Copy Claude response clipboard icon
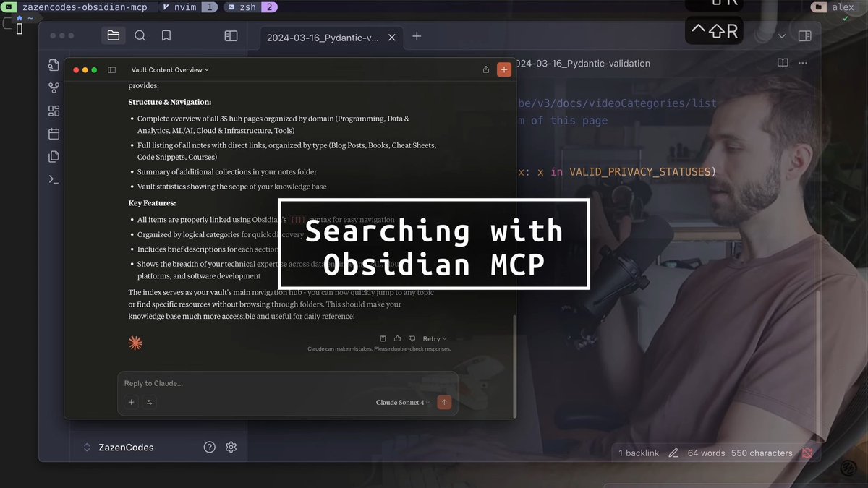 click(x=383, y=338)
